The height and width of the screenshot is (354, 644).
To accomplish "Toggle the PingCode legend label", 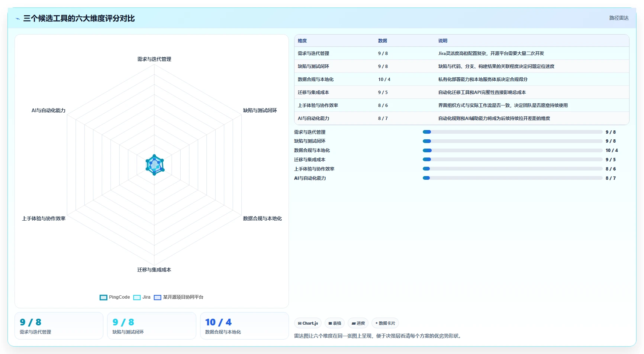I will click(x=119, y=297).
